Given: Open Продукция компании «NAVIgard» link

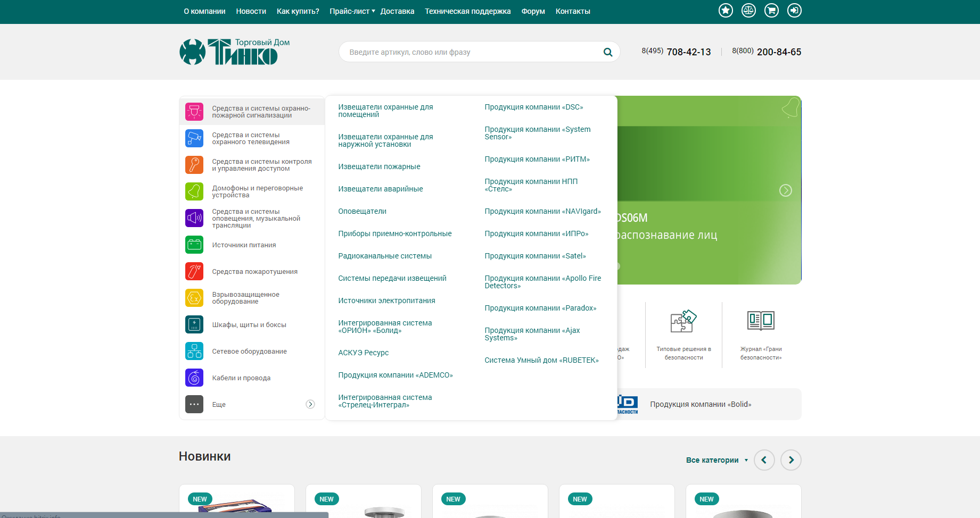Looking at the screenshot, I should 543,211.
